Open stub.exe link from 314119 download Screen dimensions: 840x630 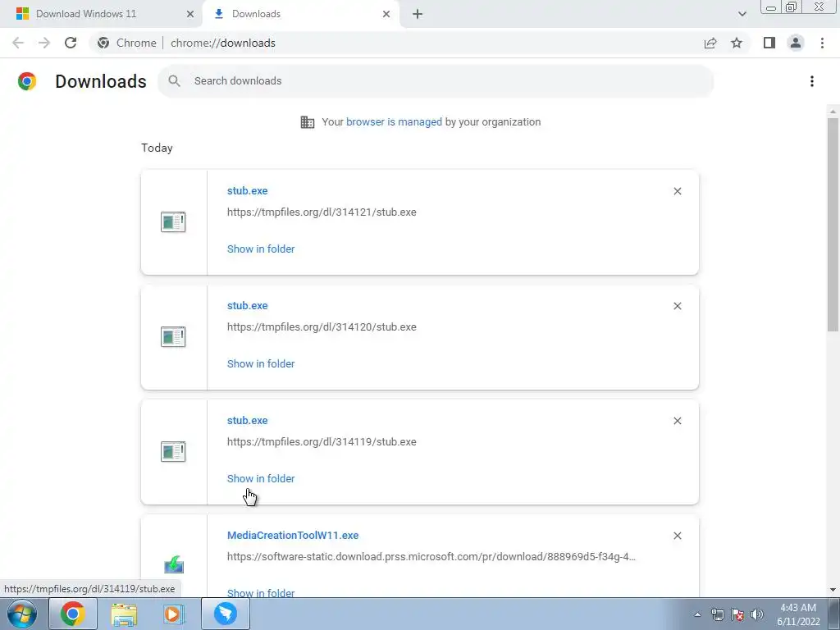[x=247, y=421]
